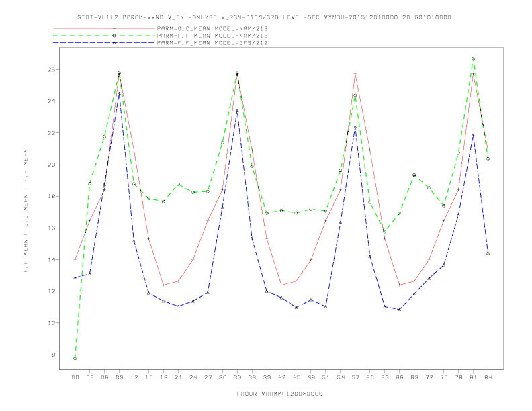Click y-axis tick label 16
532x411 pixels.
[x=51, y=228]
